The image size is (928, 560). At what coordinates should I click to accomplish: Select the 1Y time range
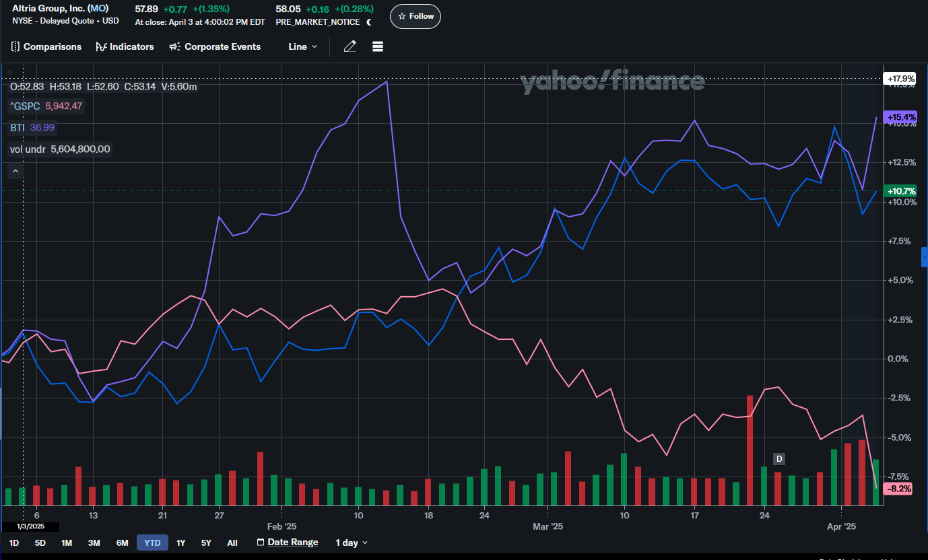click(181, 542)
